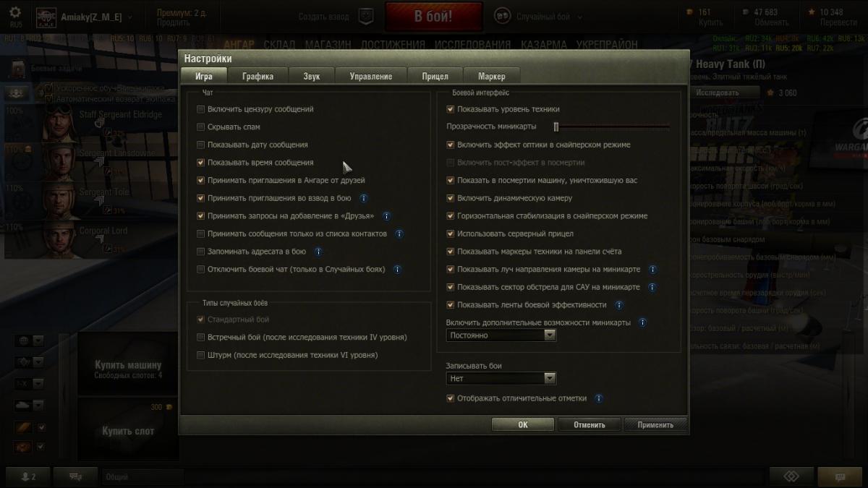Open the «Маркер» settings tab
Viewport: 868px width, 488px height.
(492, 76)
